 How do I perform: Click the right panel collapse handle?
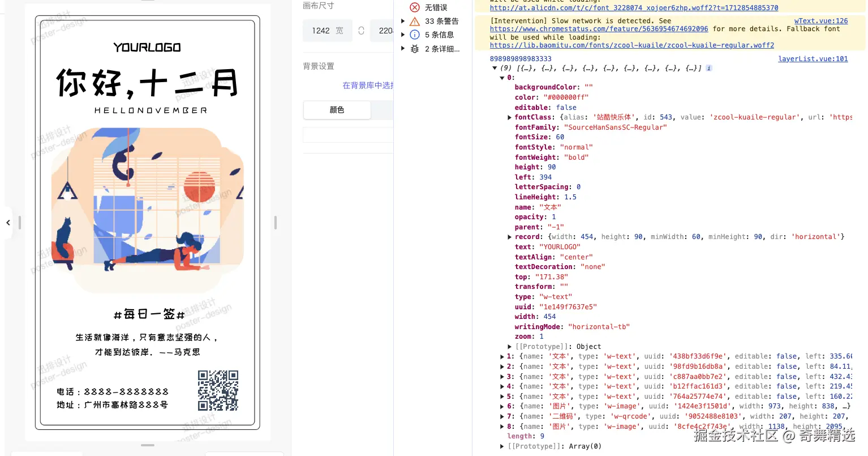pos(275,223)
